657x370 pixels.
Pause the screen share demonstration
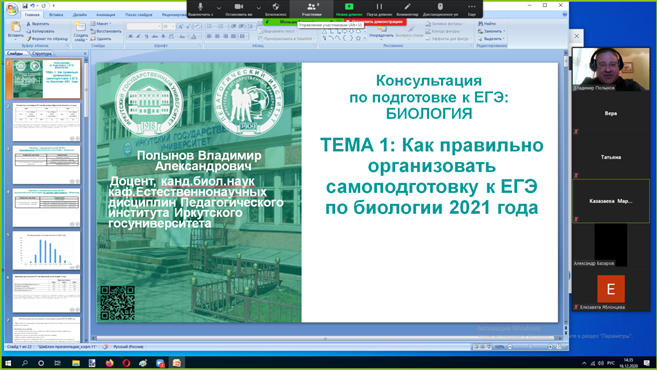click(379, 7)
